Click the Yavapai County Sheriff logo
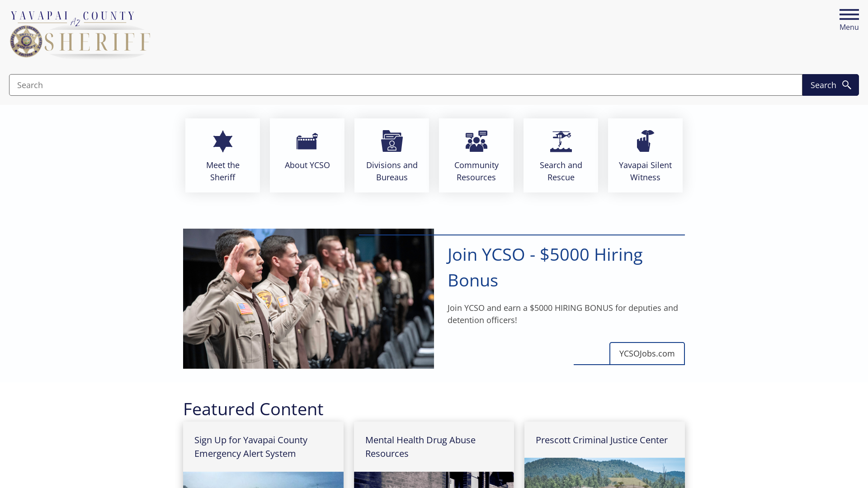 point(80,35)
